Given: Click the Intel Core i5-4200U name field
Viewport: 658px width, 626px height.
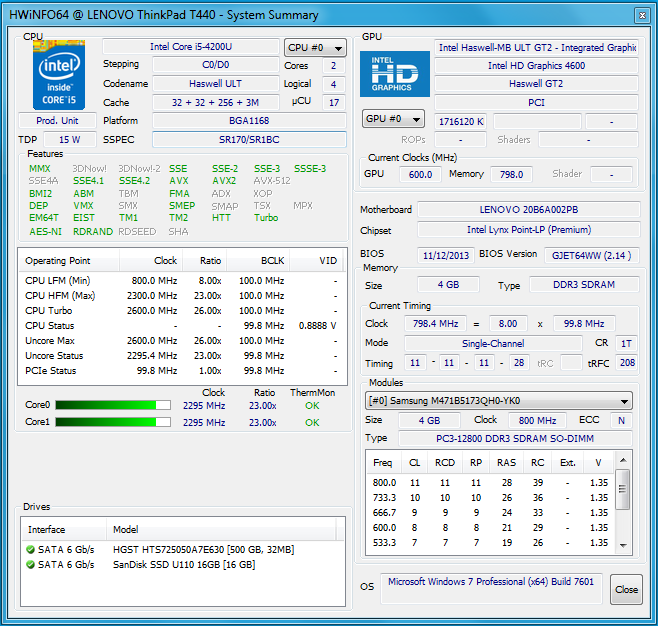Looking at the screenshot, I should (191, 47).
